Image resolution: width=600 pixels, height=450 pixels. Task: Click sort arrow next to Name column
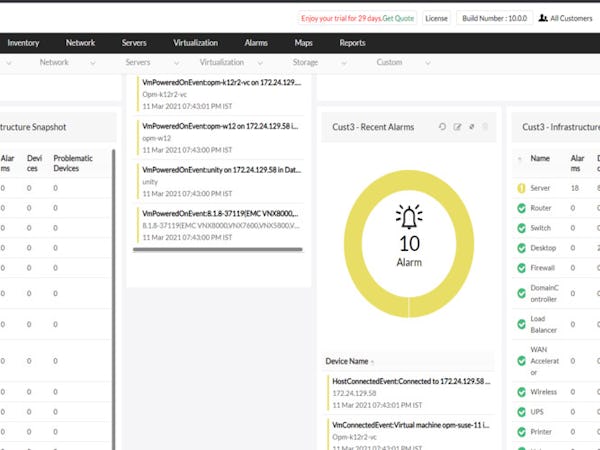(x=520, y=158)
